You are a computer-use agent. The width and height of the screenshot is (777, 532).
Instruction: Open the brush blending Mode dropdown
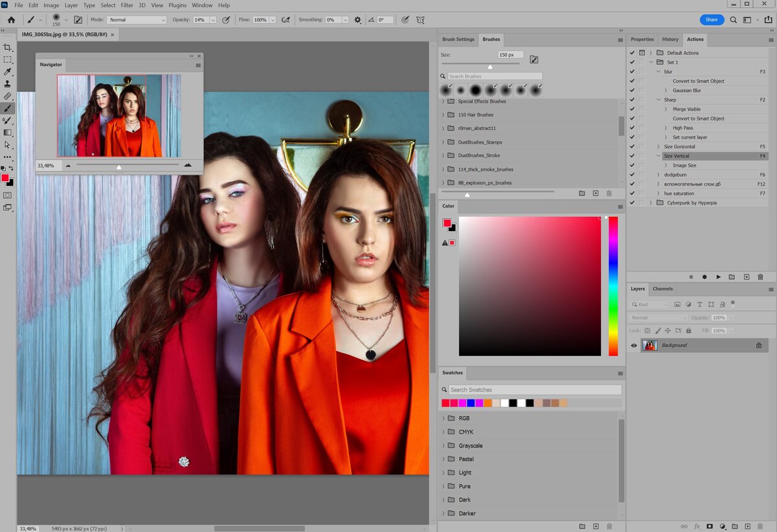pos(137,20)
